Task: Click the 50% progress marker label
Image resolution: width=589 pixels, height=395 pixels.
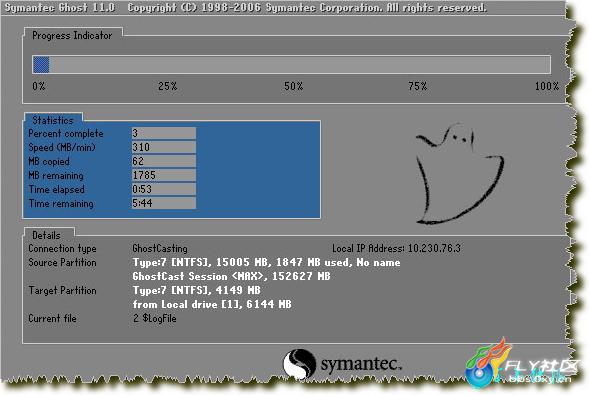Action: (293, 86)
